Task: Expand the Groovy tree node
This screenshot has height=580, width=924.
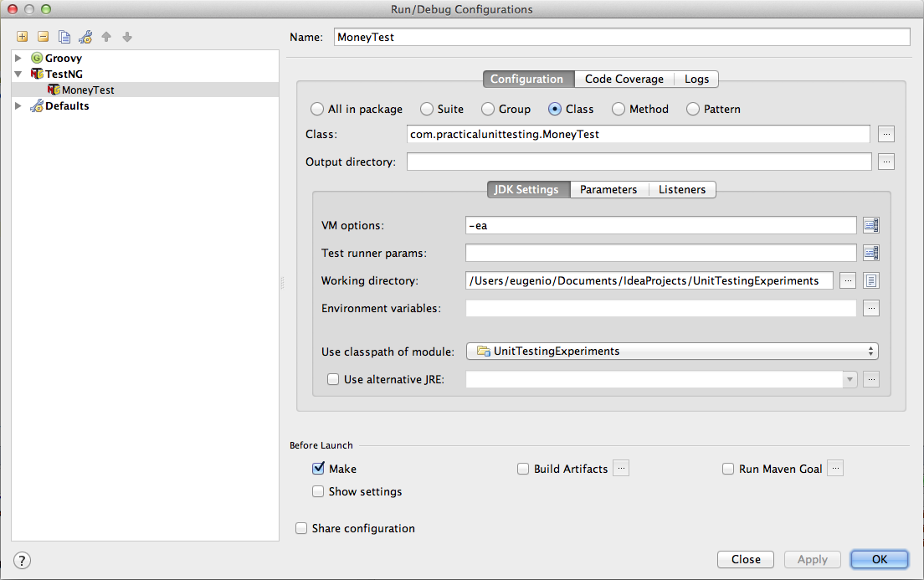Action: 18,58
